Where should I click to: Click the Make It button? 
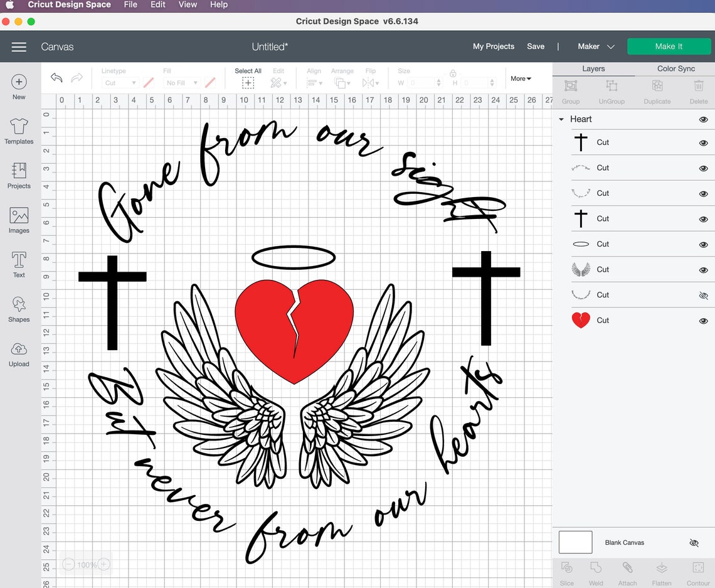(669, 46)
